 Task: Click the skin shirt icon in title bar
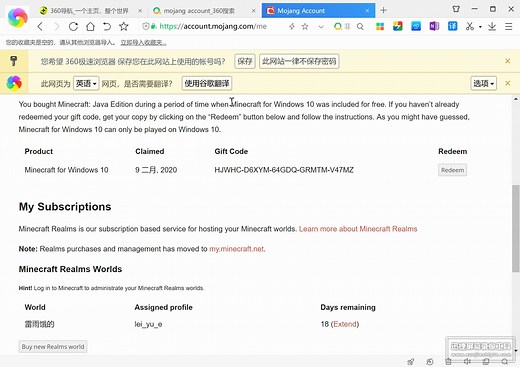[456, 9]
